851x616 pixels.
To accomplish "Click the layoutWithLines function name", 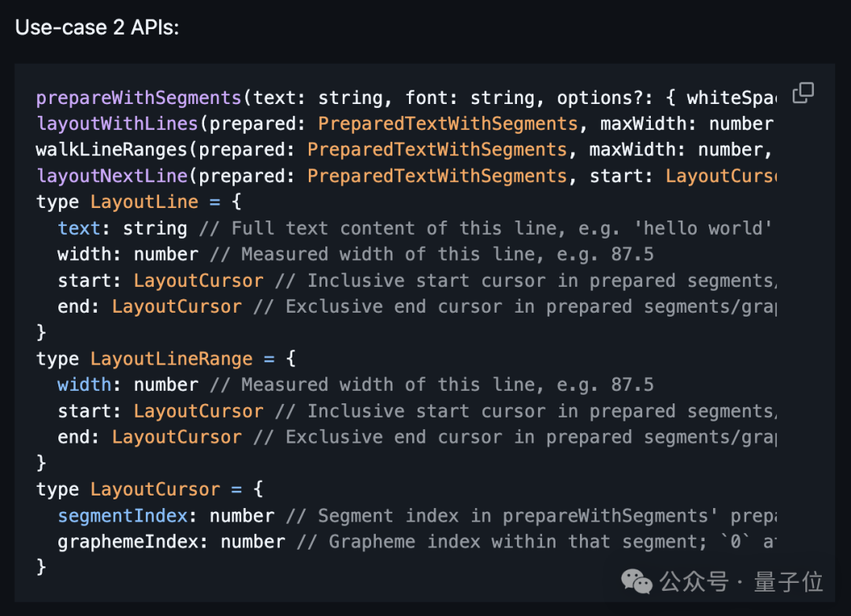I will 117,124.
